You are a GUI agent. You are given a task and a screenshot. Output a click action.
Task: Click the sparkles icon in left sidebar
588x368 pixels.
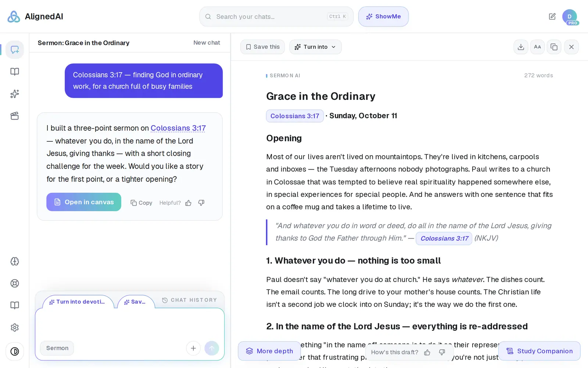click(15, 94)
